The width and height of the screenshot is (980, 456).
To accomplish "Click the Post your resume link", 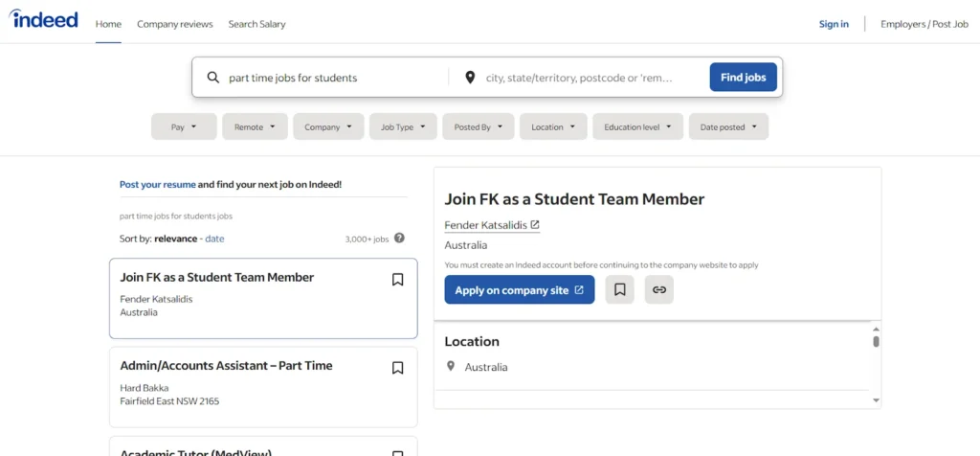I will click(158, 185).
